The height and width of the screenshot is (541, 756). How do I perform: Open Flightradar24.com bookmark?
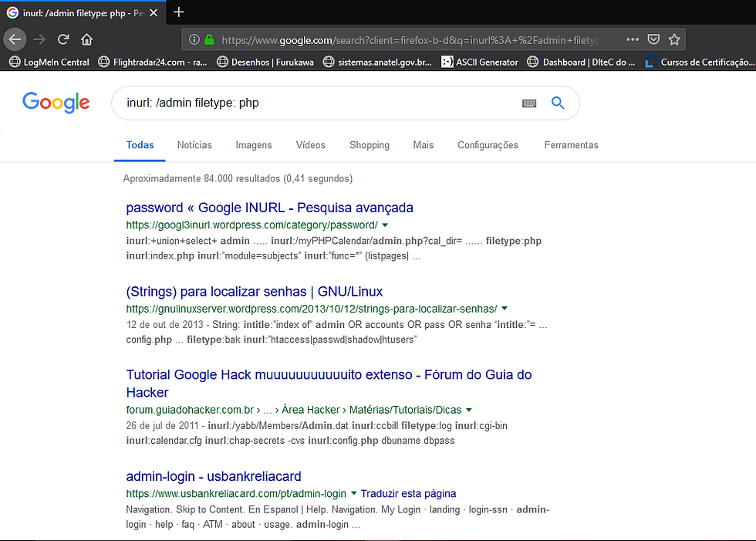coord(153,62)
